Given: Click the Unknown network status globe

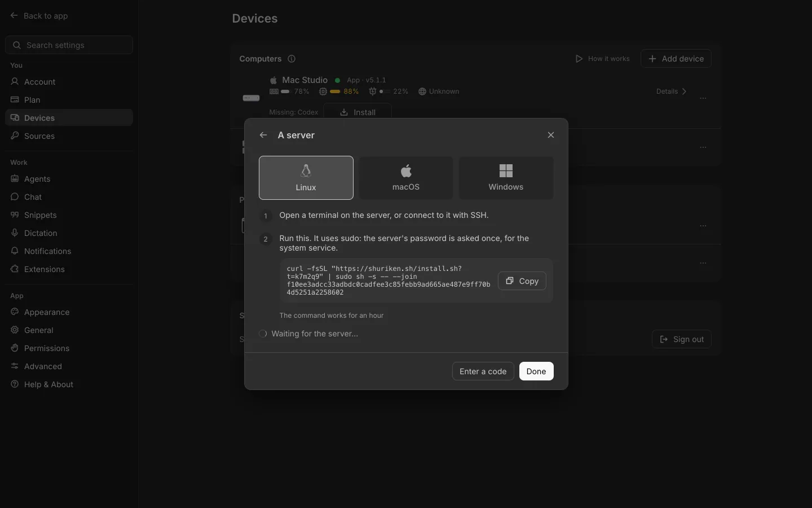Looking at the screenshot, I should (422, 91).
